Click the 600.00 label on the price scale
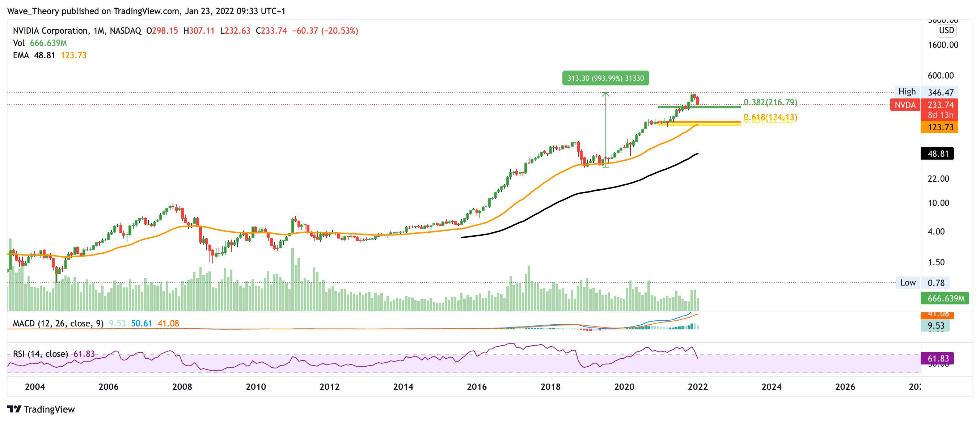The image size is (980, 422). (941, 76)
